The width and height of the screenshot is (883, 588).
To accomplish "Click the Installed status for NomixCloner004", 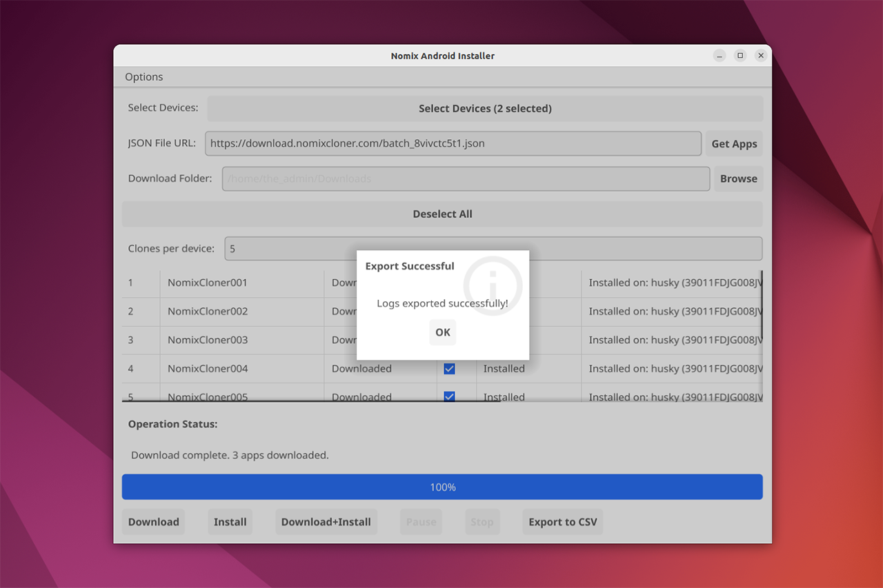I will coord(528,369).
